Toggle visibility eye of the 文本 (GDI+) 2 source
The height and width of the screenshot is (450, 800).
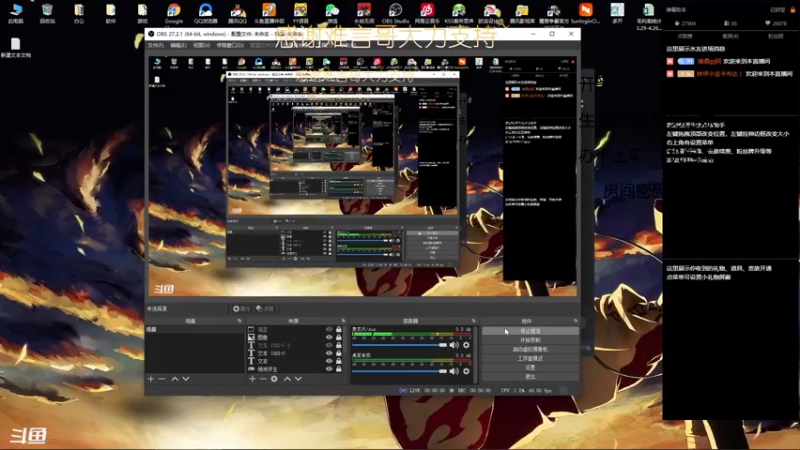point(329,345)
